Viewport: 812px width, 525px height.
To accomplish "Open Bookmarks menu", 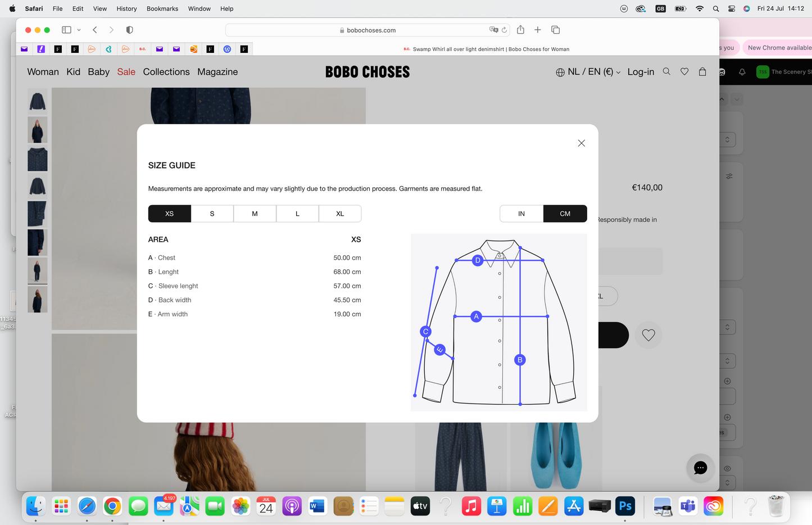I will [162, 8].
